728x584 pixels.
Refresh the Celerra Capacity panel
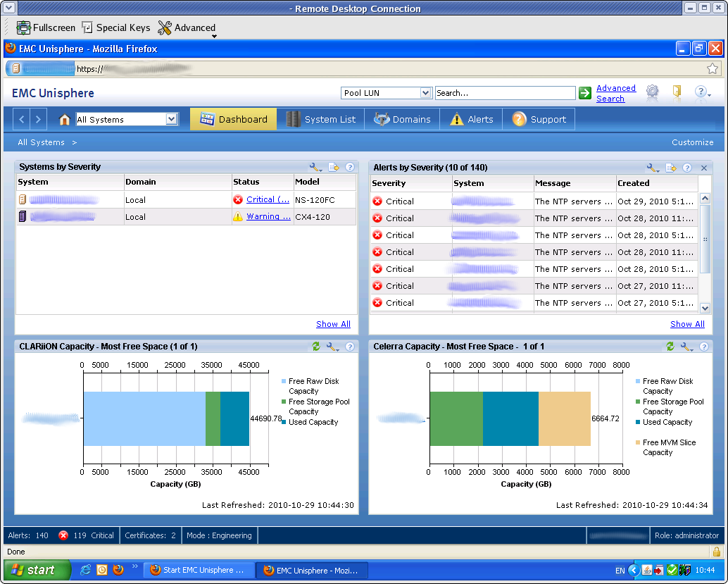pos(670,347)
